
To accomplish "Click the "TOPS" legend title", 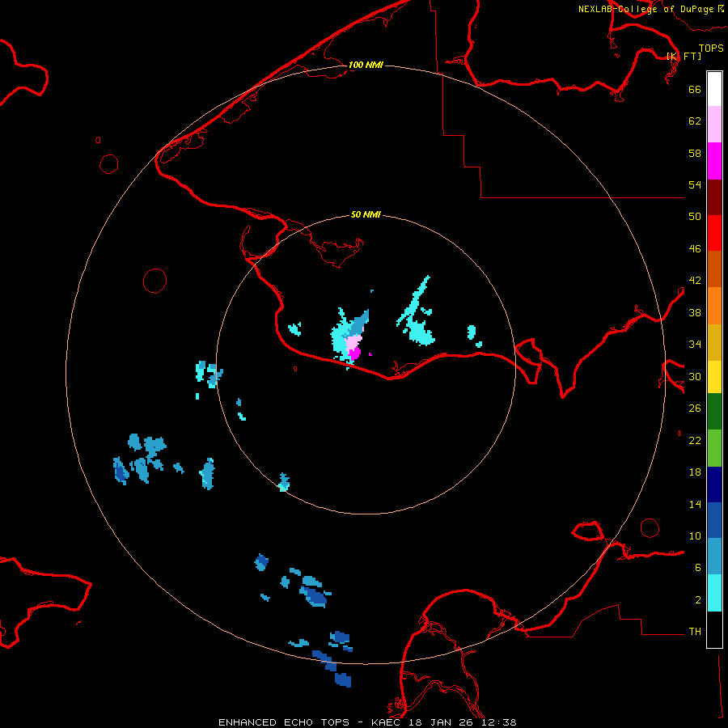I will click(711, 48).
